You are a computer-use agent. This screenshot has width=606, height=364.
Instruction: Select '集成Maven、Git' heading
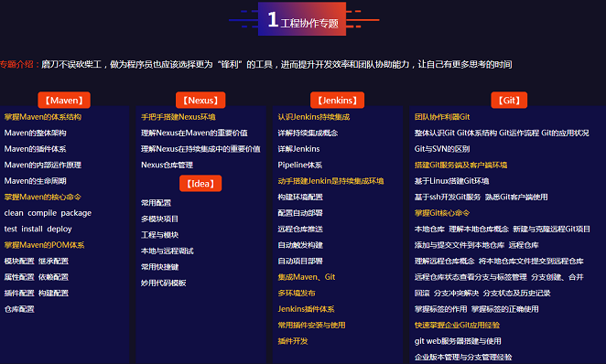pos(307,277)
